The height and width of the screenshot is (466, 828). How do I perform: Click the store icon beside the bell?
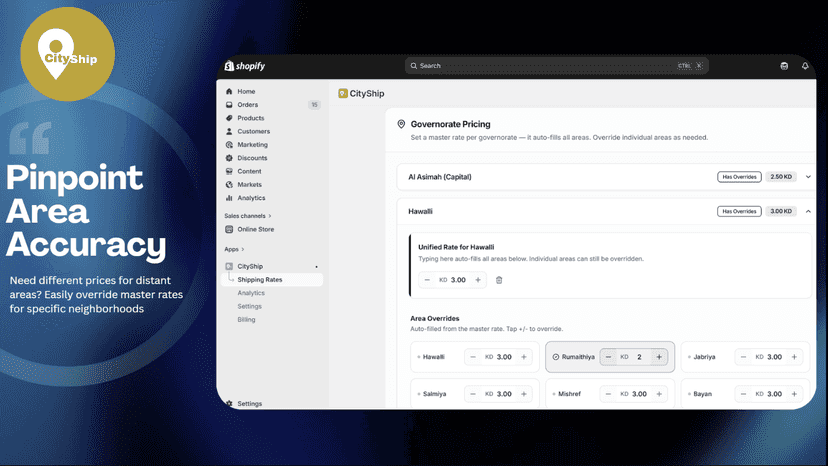pyautogui.click(x=784, y=66)
